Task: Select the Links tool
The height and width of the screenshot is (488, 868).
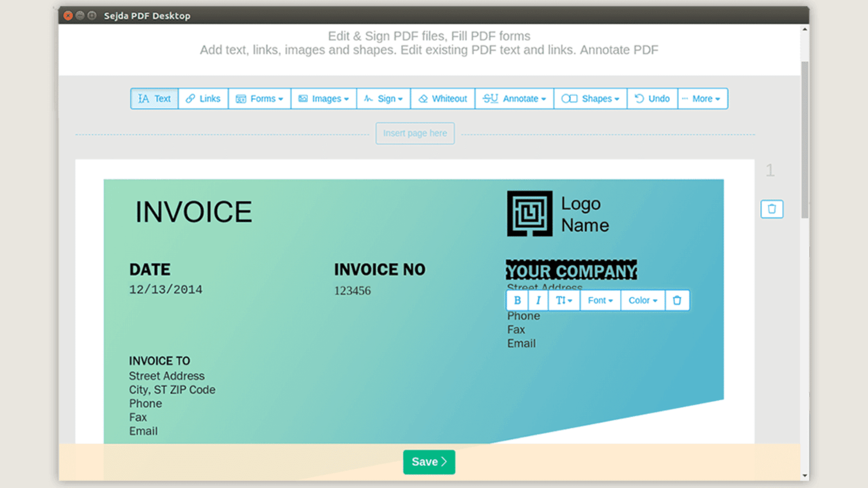Action: (x=203, y=99)
